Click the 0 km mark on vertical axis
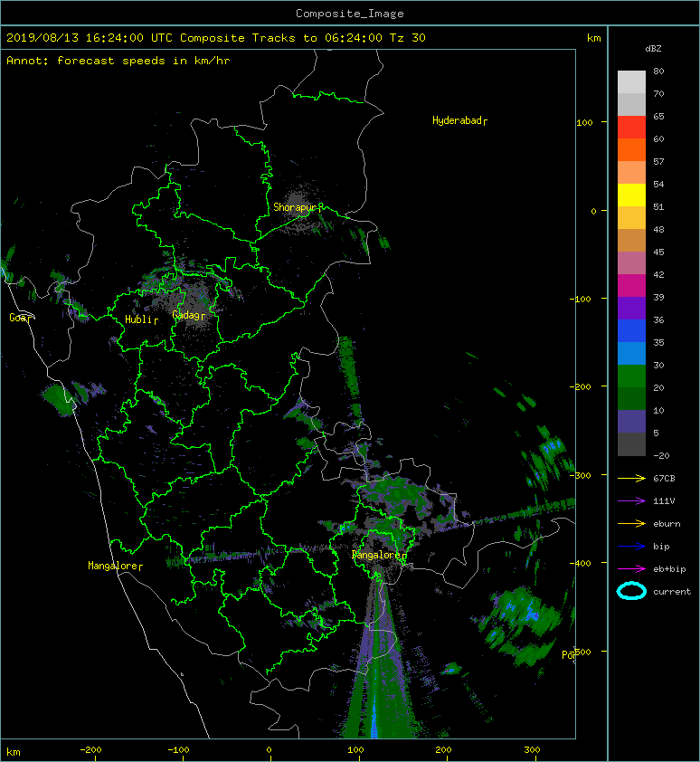The width and height of the screenshot is (700, 762). pos(593,211)
